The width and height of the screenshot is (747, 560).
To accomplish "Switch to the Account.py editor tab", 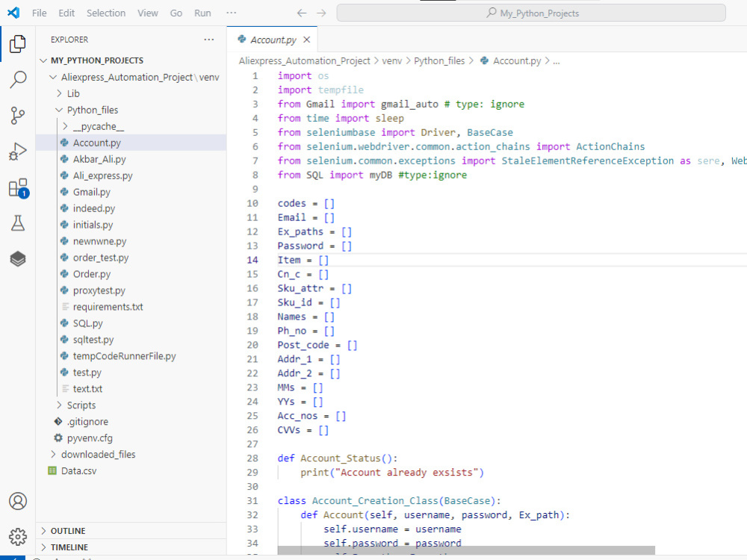I will pos(271,39).
